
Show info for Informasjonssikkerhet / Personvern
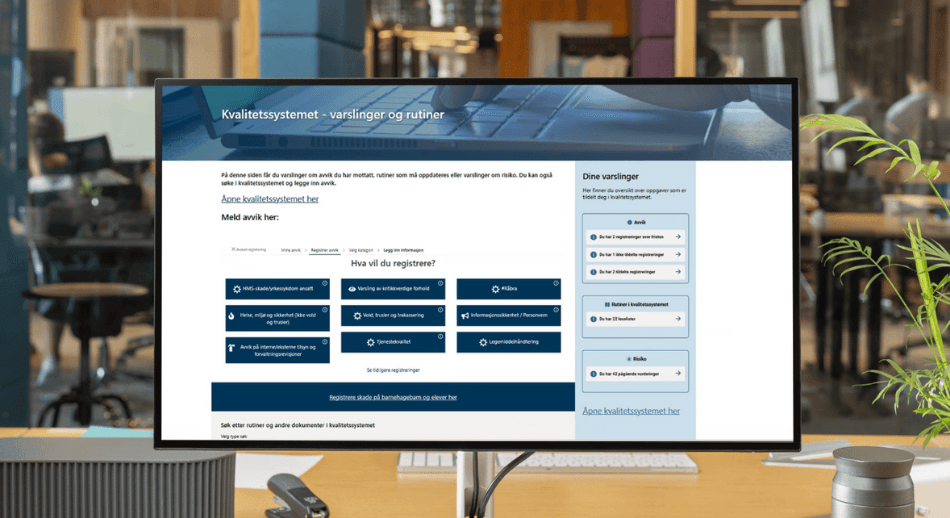point(556,310)
